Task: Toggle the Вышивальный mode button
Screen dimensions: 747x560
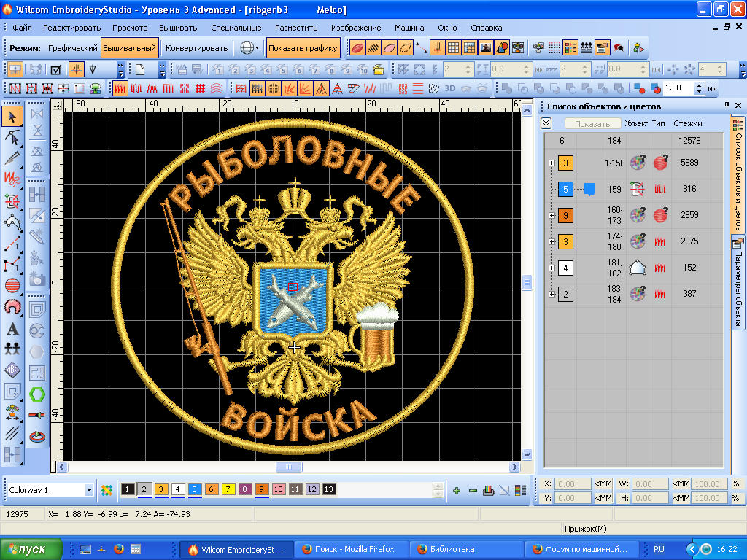Action: tap(129, 48)
